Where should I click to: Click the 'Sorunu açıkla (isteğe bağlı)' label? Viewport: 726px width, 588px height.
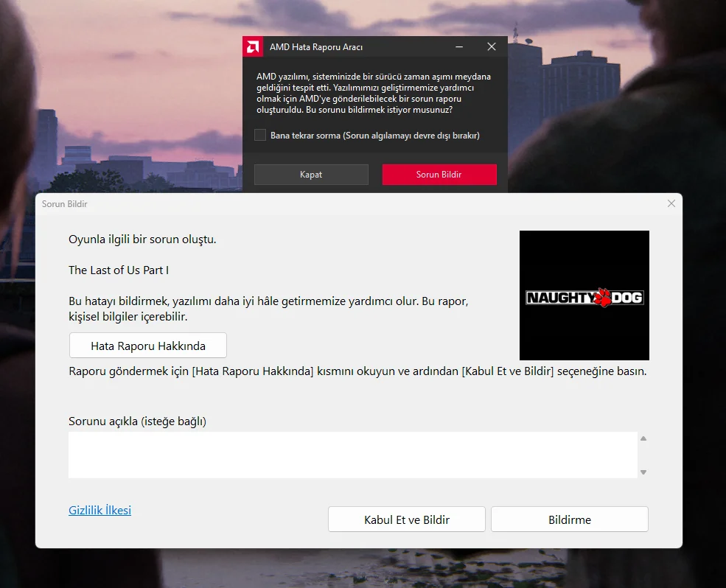pyautogui.click(x=137, y=421)
